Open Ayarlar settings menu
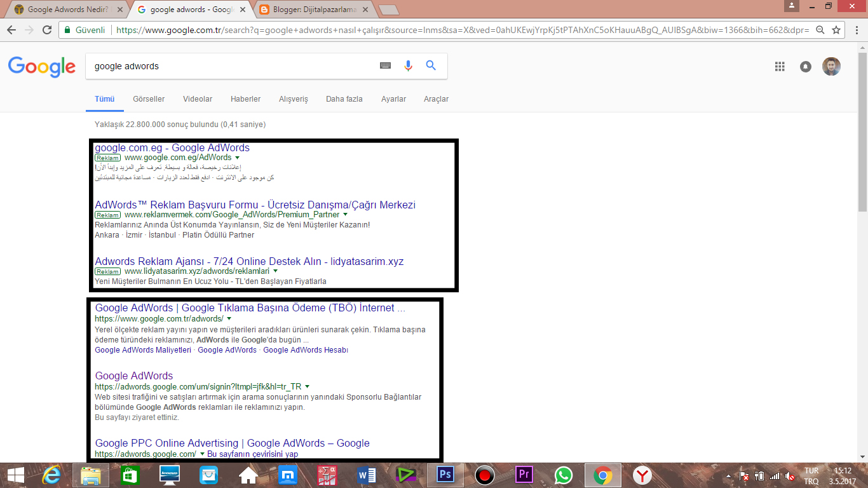The height and width of the screenshot is (488, 868). (x=393, y=99)
